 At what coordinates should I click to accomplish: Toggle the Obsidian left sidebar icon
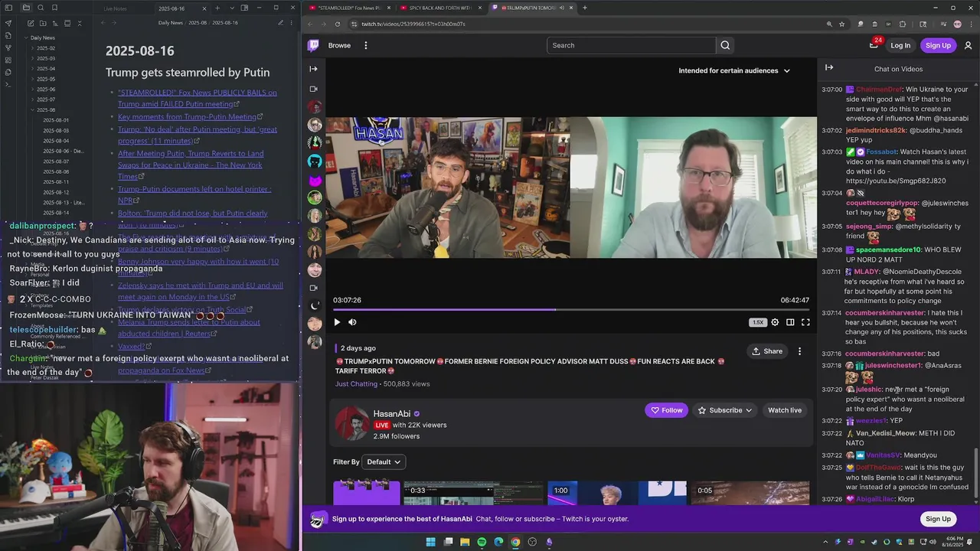point(8,8)
